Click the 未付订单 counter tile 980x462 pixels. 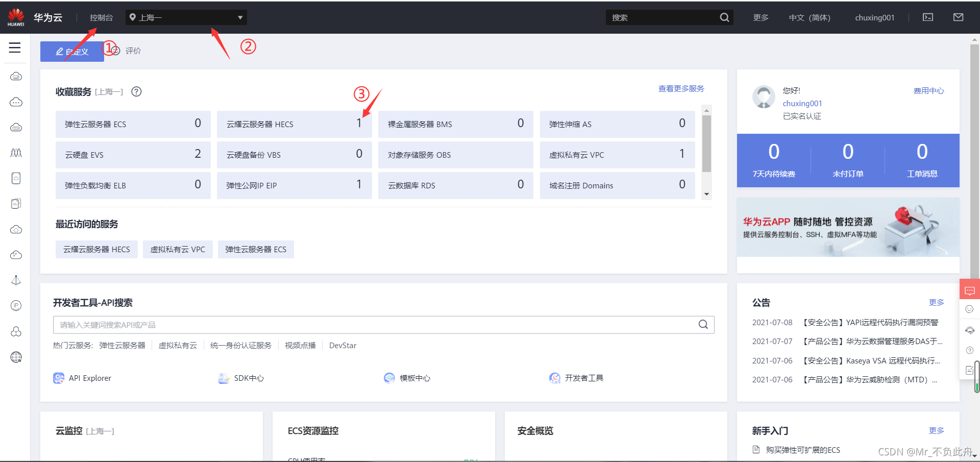[848, 160]
